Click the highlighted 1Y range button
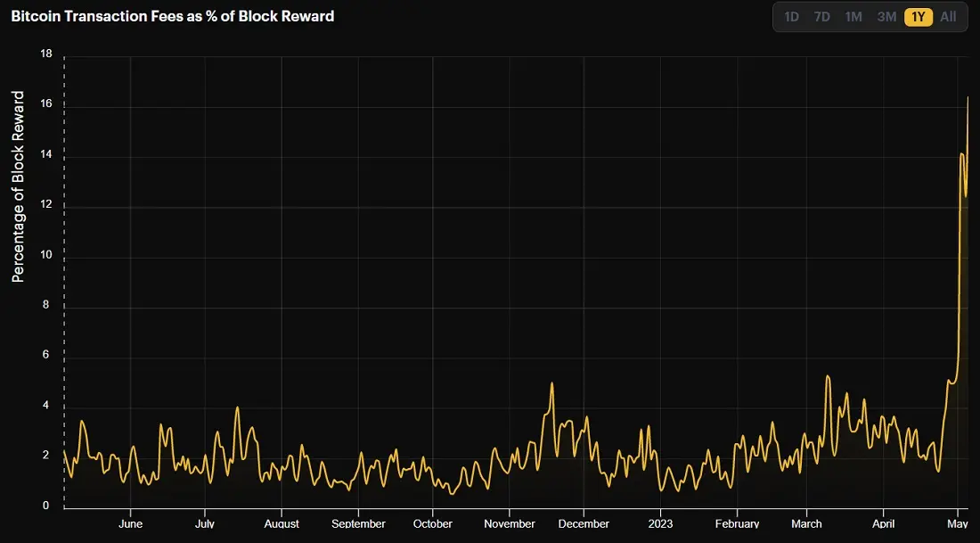 [919, 17]
